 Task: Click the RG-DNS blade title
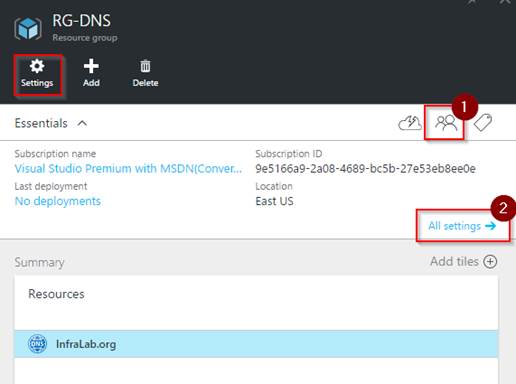(81, 21)
